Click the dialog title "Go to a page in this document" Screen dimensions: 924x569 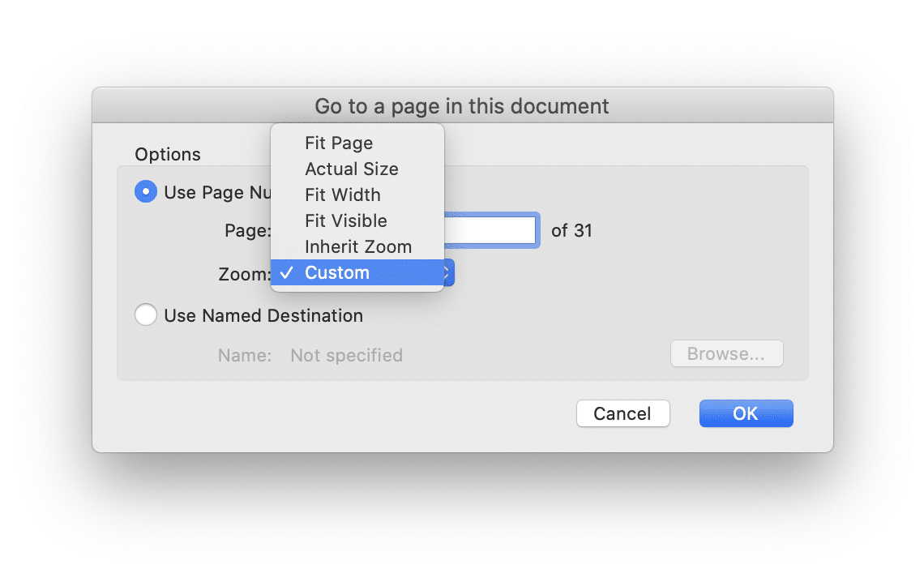click(x=461, y=105)
